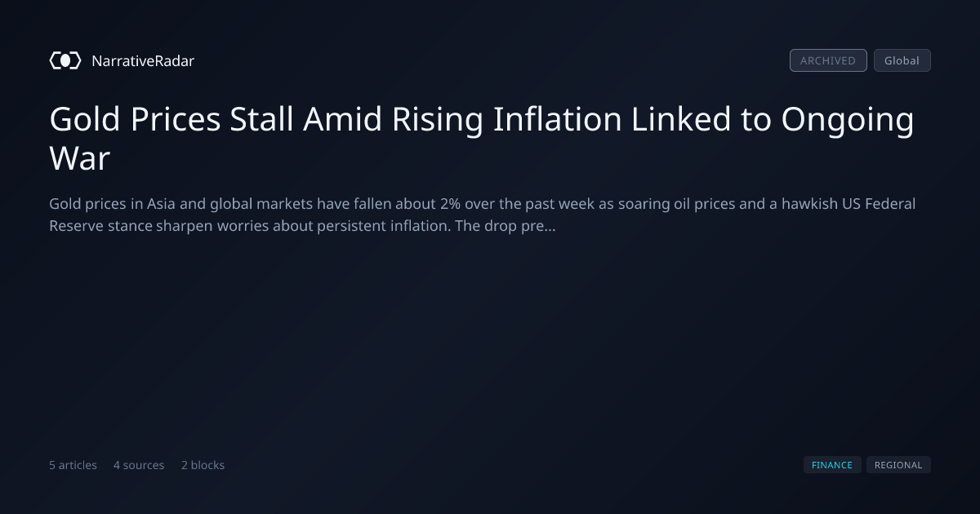Show the 2 blocks count

(203, 465)
